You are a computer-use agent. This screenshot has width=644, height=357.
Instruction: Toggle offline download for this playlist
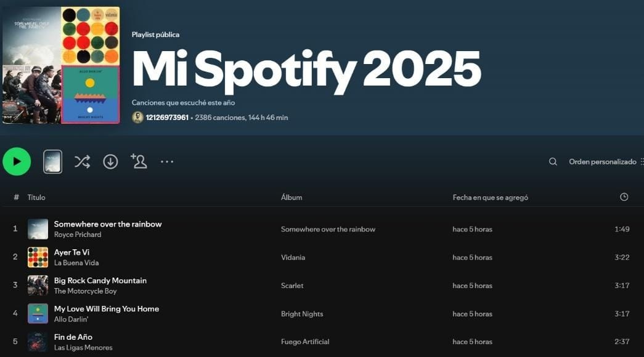110,161
